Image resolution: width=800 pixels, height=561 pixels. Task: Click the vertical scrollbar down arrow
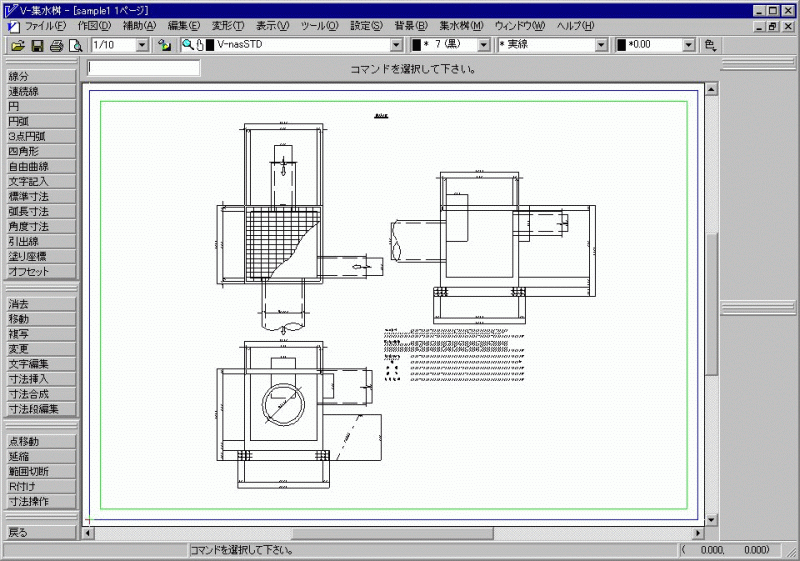pos(712,519)
